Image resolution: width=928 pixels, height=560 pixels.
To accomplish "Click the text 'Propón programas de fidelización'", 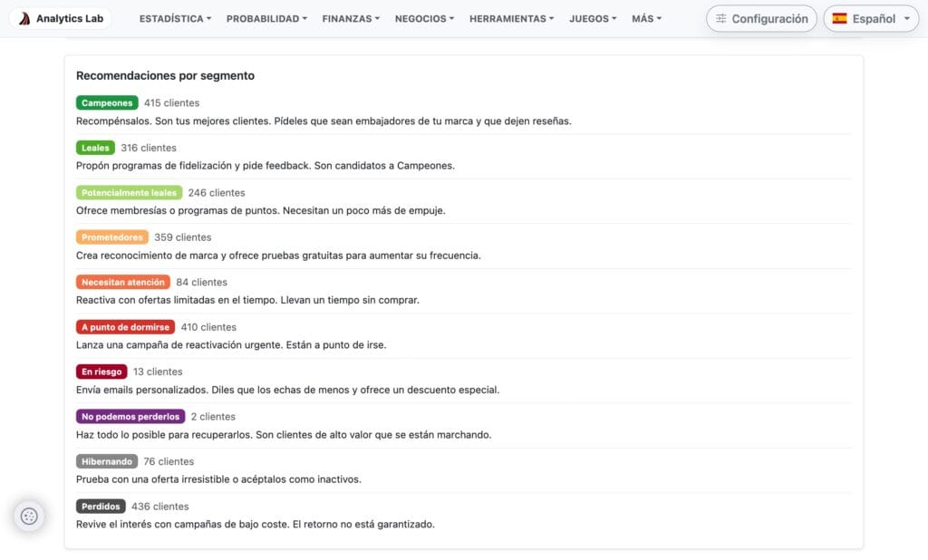I will coord(154,166).
